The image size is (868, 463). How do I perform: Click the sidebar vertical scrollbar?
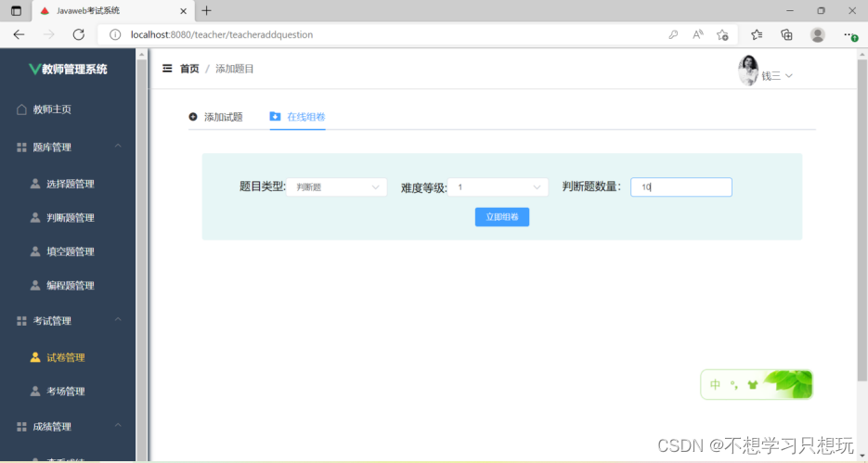[142, 254]
